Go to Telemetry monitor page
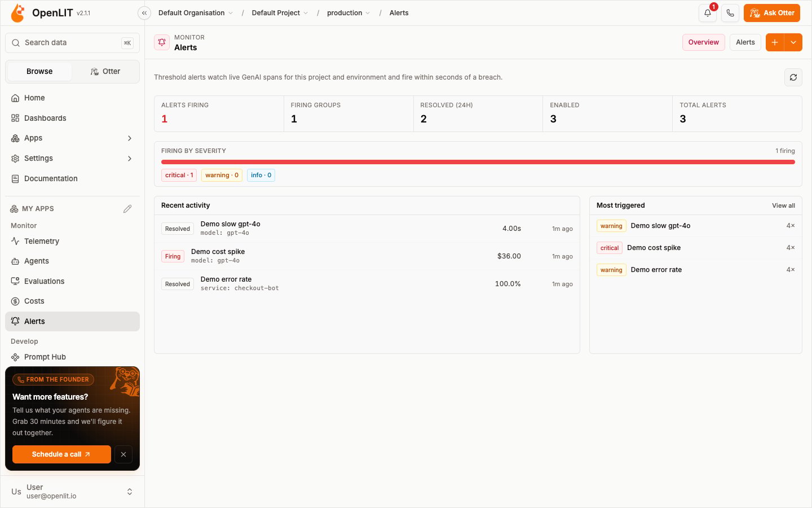 click(x=72, y=242)
